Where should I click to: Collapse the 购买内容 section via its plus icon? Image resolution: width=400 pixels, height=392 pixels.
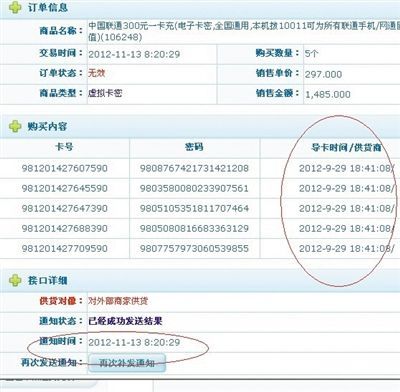(15, 126)
